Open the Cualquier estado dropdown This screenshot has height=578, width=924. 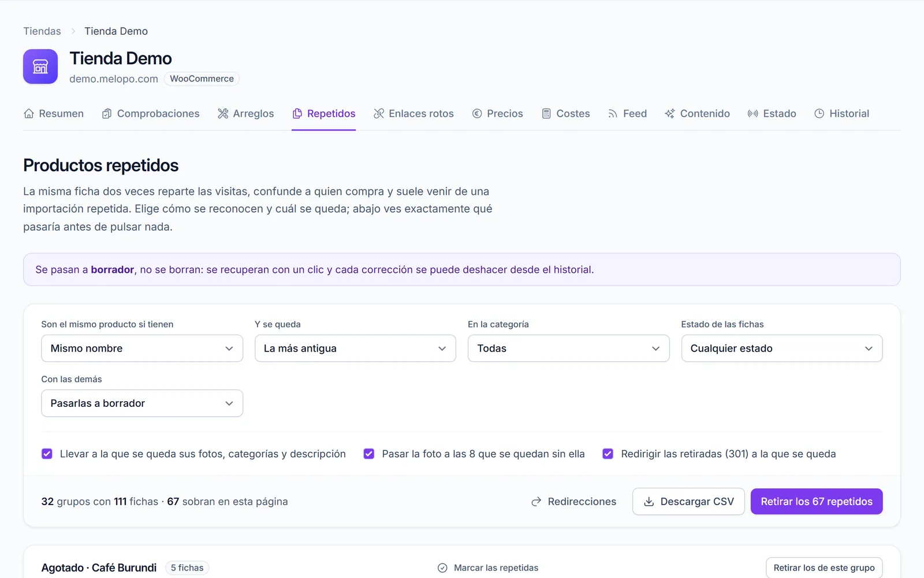click(x=782, y=349)
